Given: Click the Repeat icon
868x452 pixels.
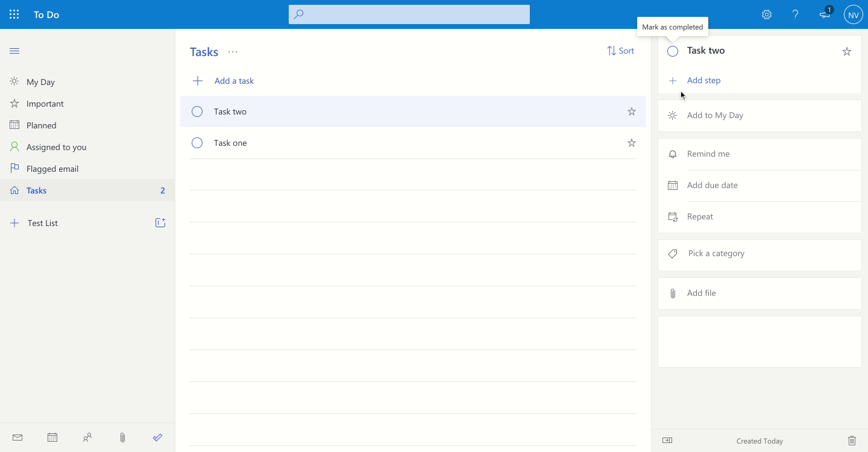Looking at the screenshot, I should coord(673,217).
